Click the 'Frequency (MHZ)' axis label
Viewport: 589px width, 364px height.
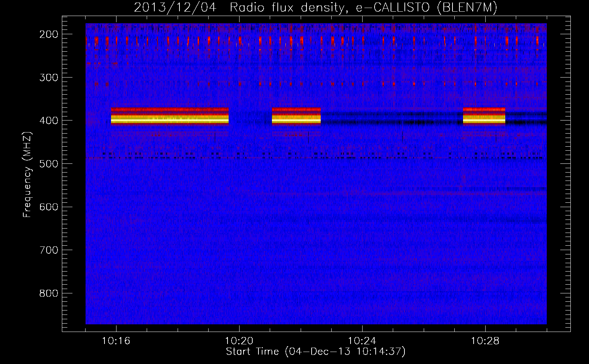[x=28, y=175]
